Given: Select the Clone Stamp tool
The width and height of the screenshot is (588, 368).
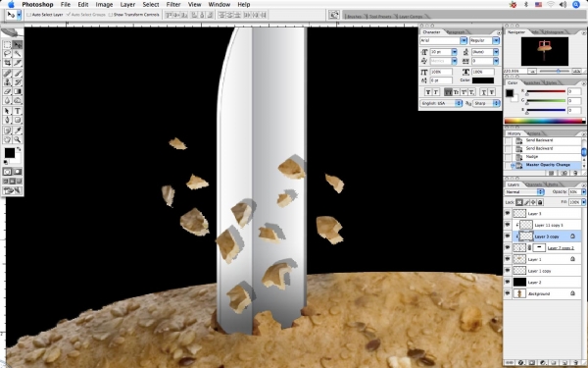Looking at the screenshot, I should pyautogui.click(x=8, y=82).
